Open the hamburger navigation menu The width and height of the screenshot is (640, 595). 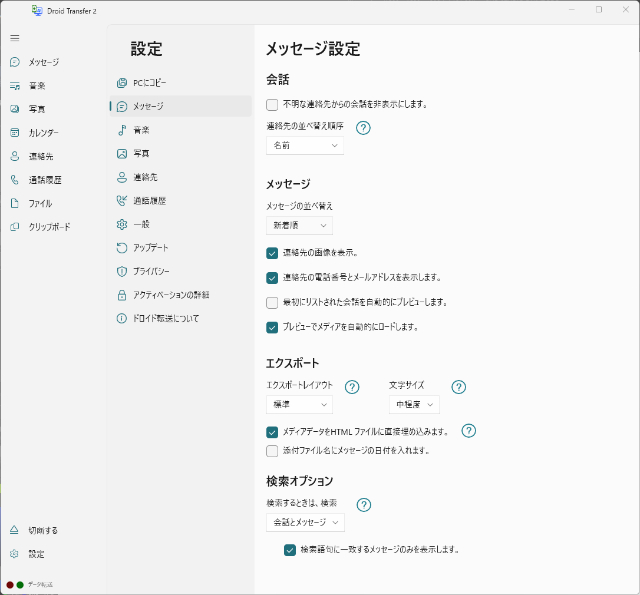click(15, 38)
